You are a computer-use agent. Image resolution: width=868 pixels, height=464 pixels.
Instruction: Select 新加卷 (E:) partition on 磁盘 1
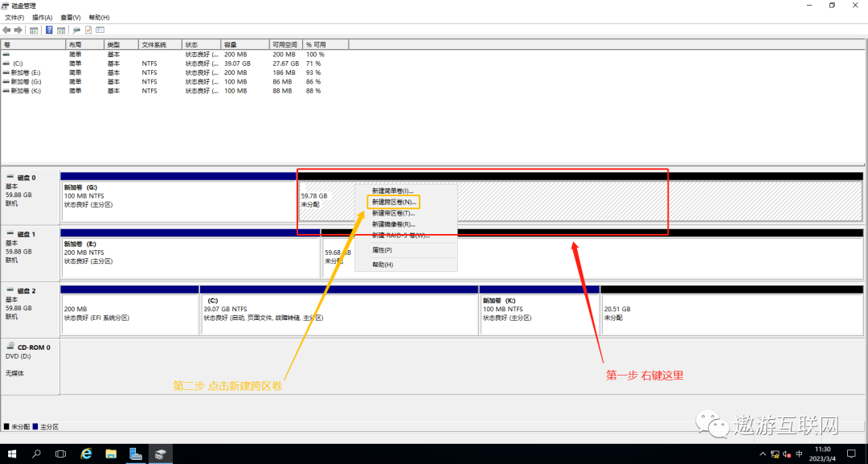point(190,253)
